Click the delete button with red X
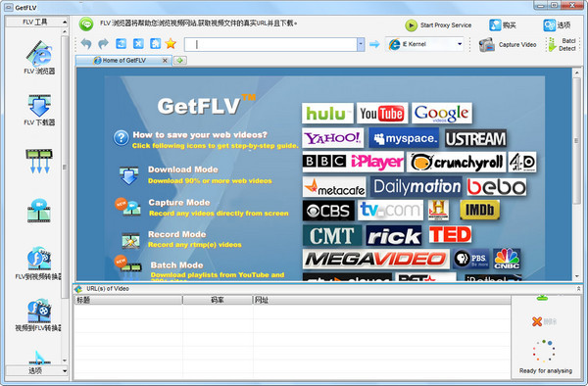The width and height of the screenshot is (588, 386). point(544,321)
